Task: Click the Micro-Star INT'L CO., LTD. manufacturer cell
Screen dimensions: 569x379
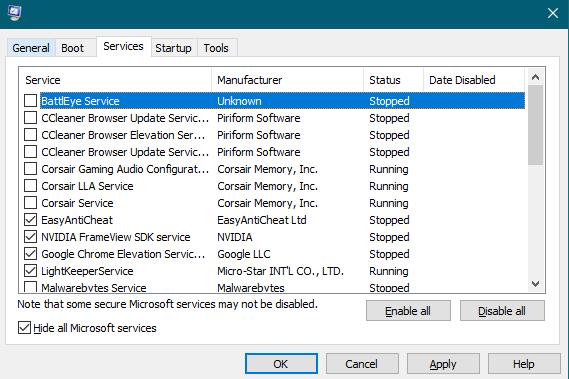Action: (x=281, y=271)
